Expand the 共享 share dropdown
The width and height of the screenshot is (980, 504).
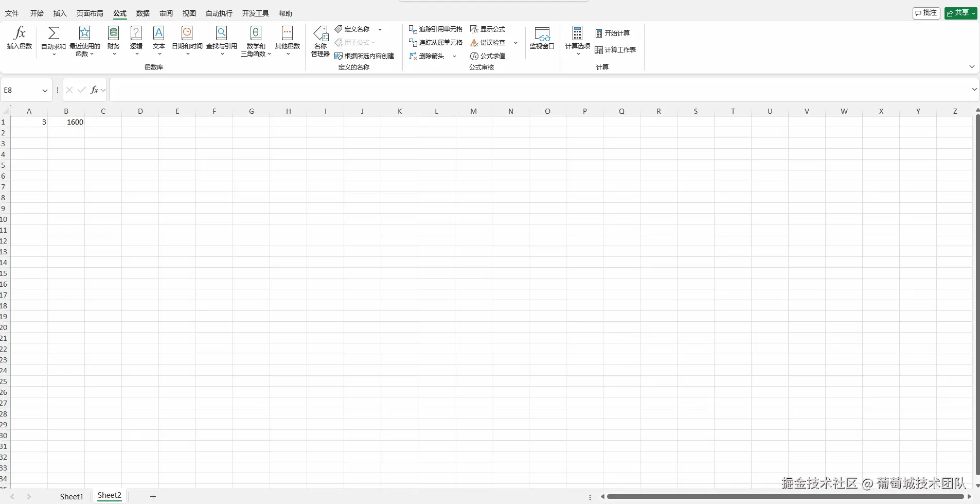pyautogui.click(x=973, y=13)
